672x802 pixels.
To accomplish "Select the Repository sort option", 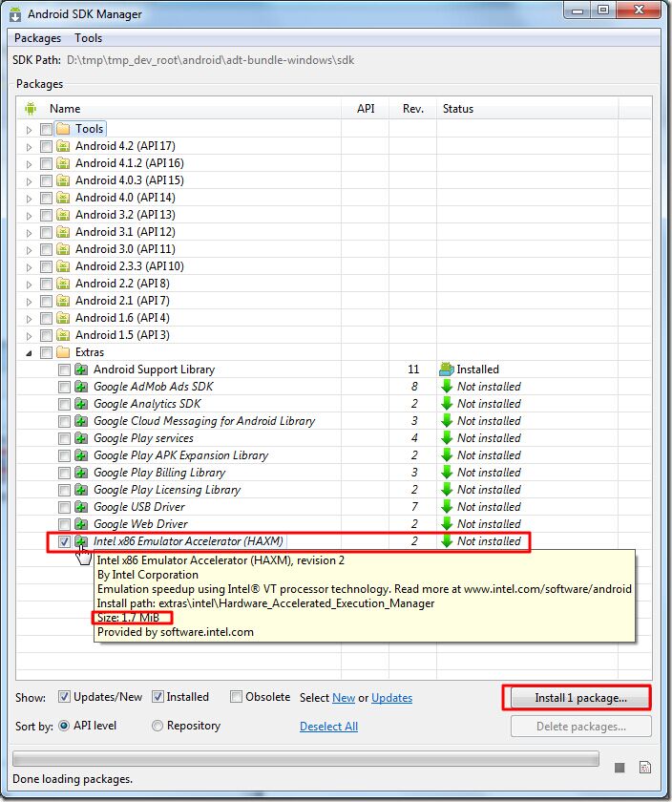I will point(157,726).
